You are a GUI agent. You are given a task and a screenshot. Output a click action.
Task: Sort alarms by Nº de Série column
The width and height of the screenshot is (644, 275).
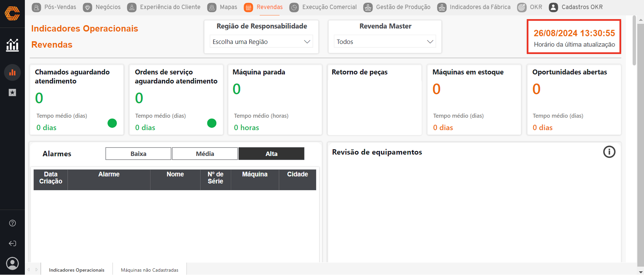[215, 180]
